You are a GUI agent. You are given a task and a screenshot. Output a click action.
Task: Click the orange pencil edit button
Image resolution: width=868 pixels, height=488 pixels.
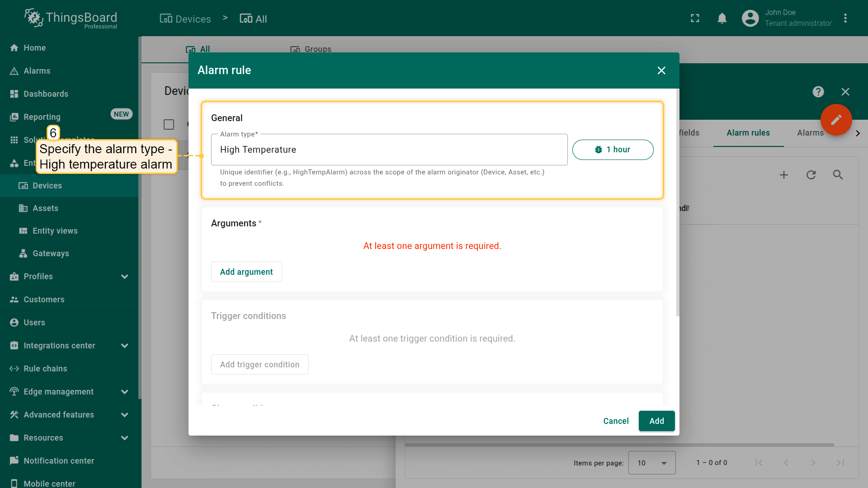point(836,120)
